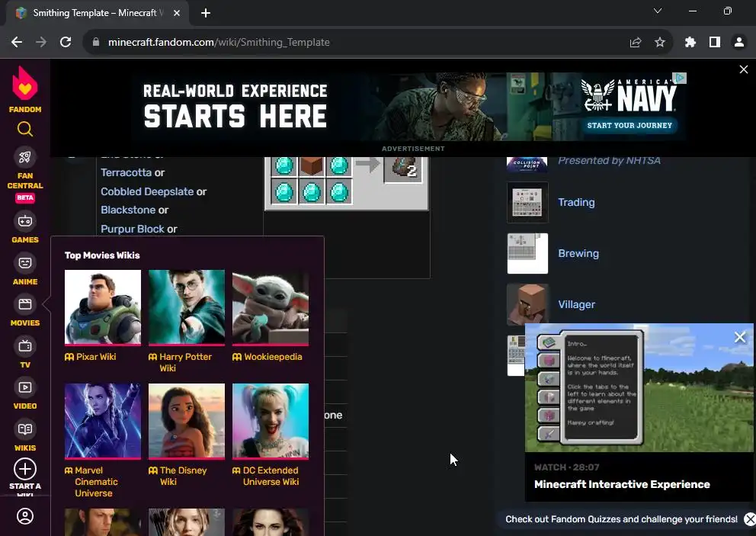
Task: Open the Fandom search magnifier icon
Action: 25,129
